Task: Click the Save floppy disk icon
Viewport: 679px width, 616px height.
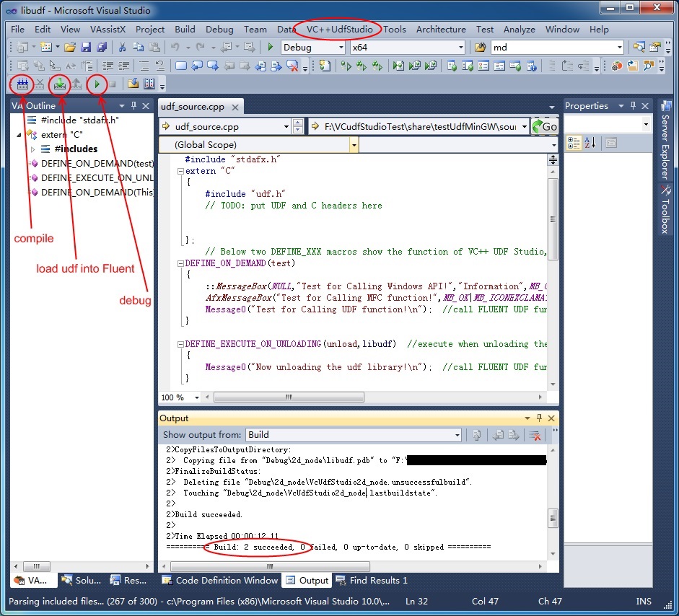Action: [86, 48]
